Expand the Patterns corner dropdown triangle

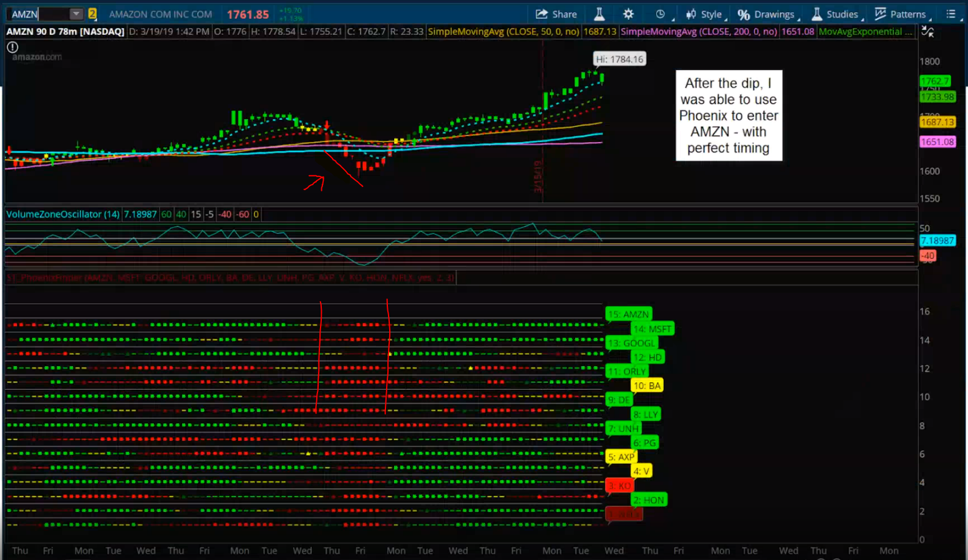tap(932, 17)
